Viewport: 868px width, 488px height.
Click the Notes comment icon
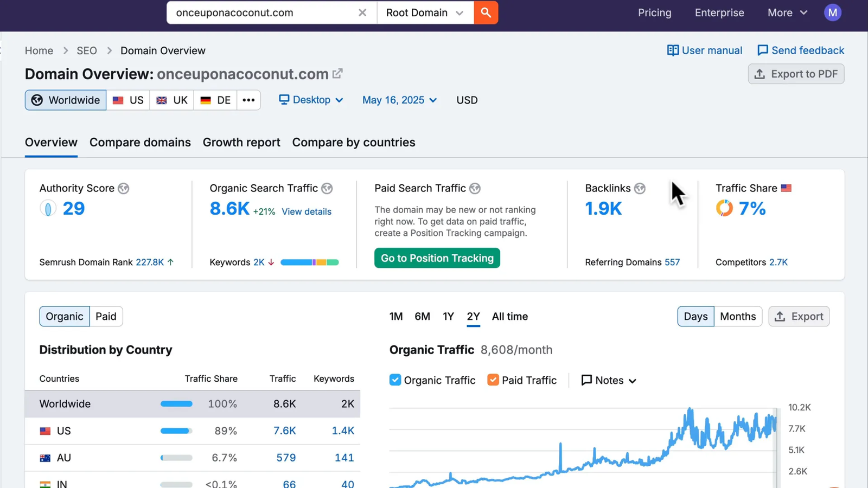(x=586, y=380)
